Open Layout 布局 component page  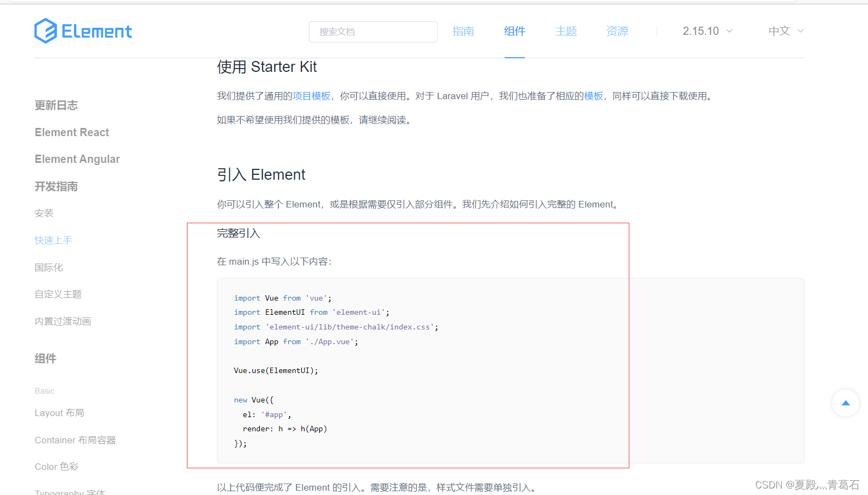[x=59, y=413]
